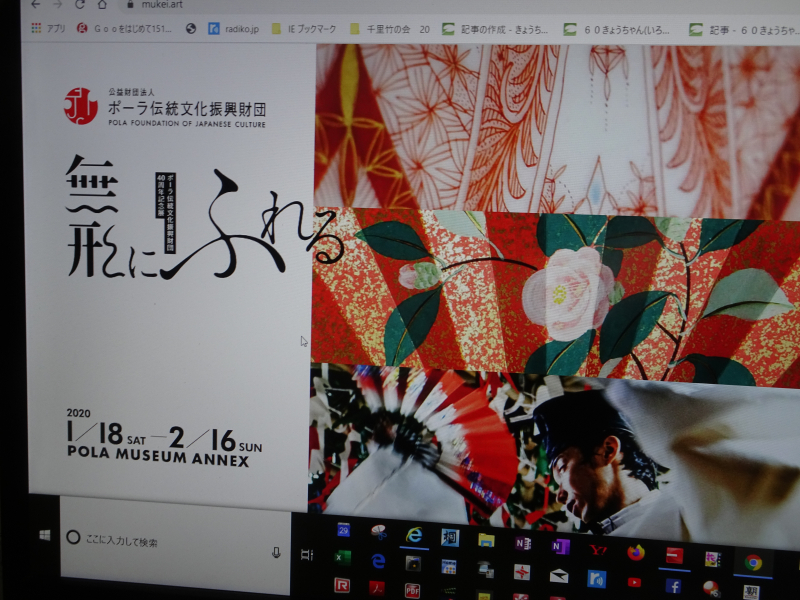Open the Windows Start menu
Viewport: 800px width, 600px height.
click(45, 535)
